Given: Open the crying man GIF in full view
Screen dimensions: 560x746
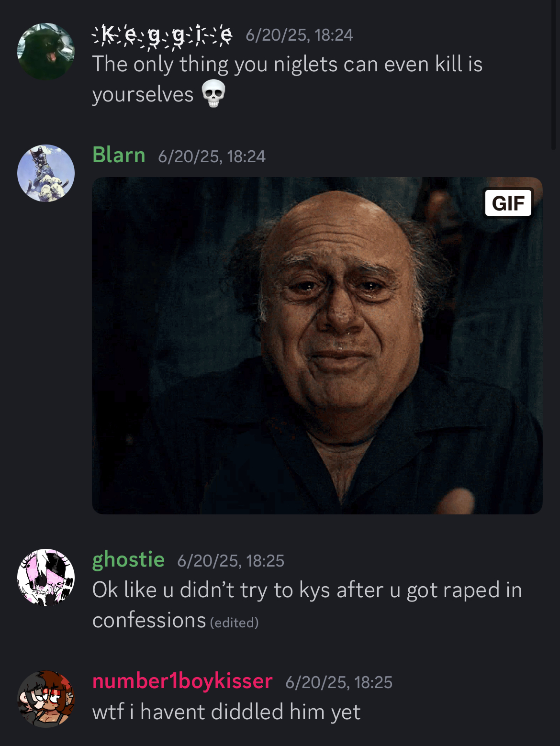Looking at the screenshot, I should pos(317,345).
